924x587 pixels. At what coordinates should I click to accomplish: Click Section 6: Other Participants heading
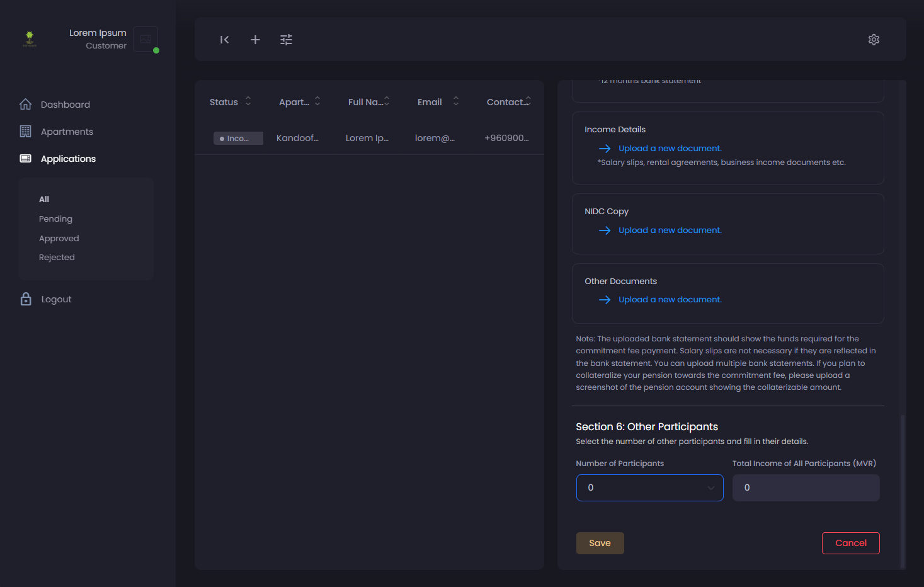tap(646, 426)
